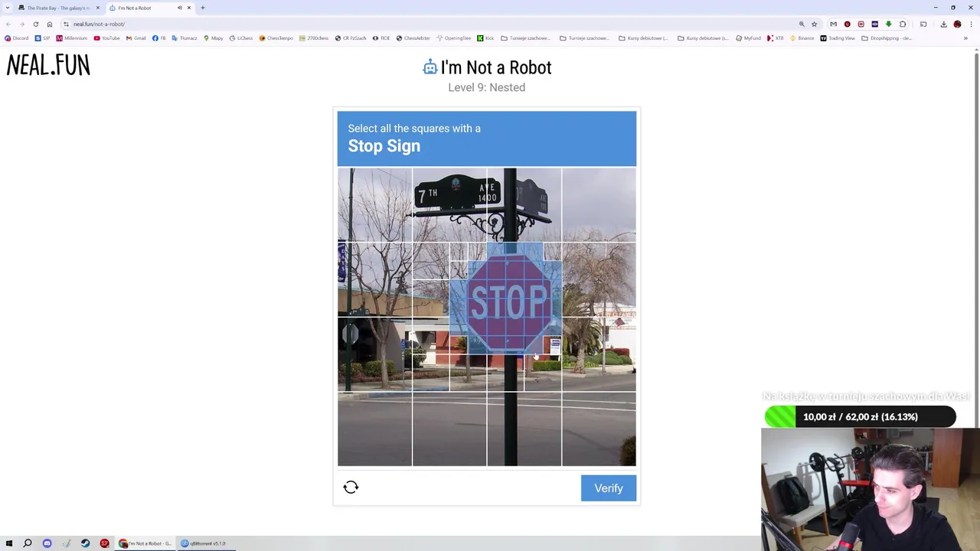Open the Gmail bookmark
Viewport: 980px width, 551px height.
coord(136,38)
